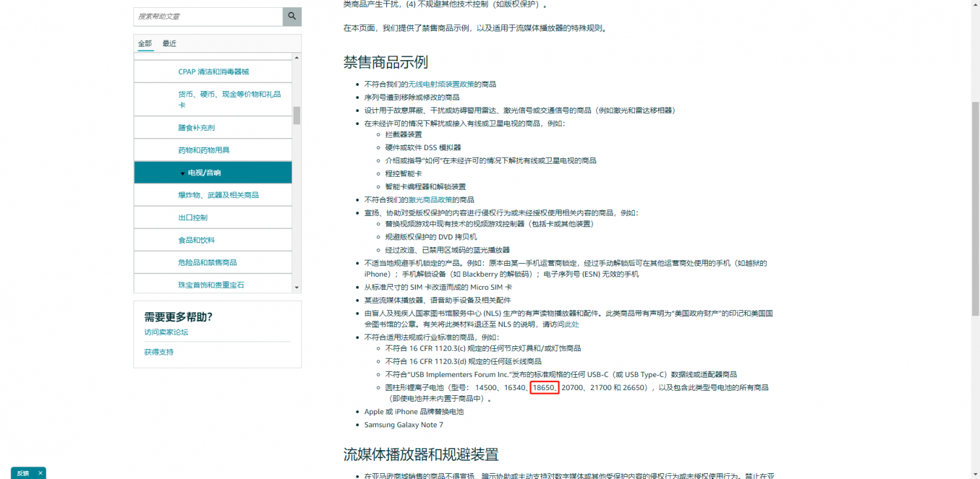Click the magnifier search button
This screenshot has height=479, width=980.
(292, 16)
